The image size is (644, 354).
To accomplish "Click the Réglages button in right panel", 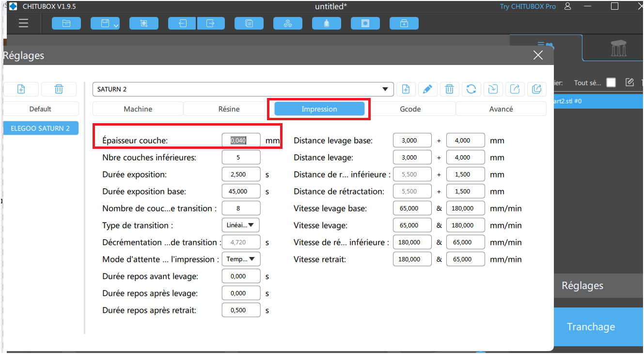I will tap(598, 286).
